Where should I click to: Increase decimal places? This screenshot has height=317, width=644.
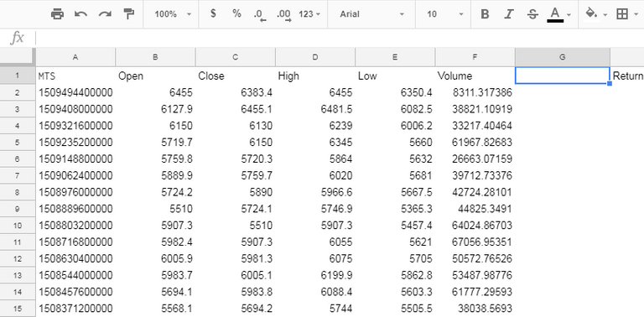tap(283, 14)
